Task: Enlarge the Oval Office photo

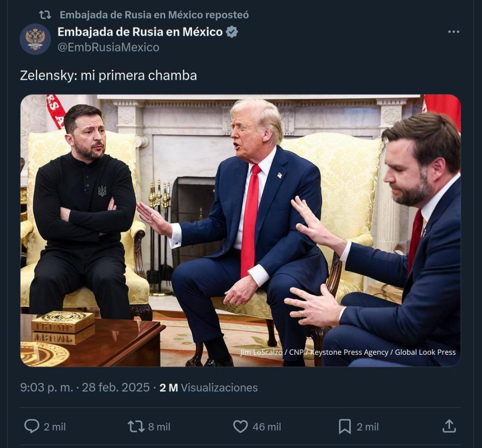Action: (241, 230)
